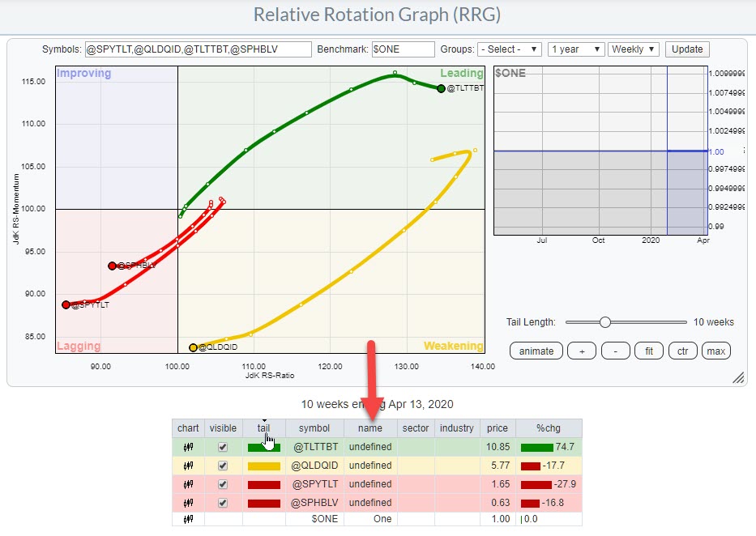Open the chart icon for @QLDQID row

pyautogui.click(x=188, y=466)
